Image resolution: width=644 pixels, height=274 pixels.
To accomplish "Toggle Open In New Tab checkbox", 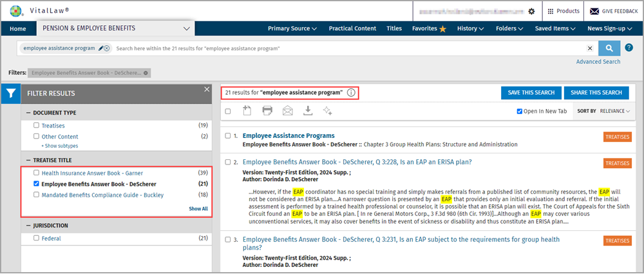I will click(x=520, y=111).
